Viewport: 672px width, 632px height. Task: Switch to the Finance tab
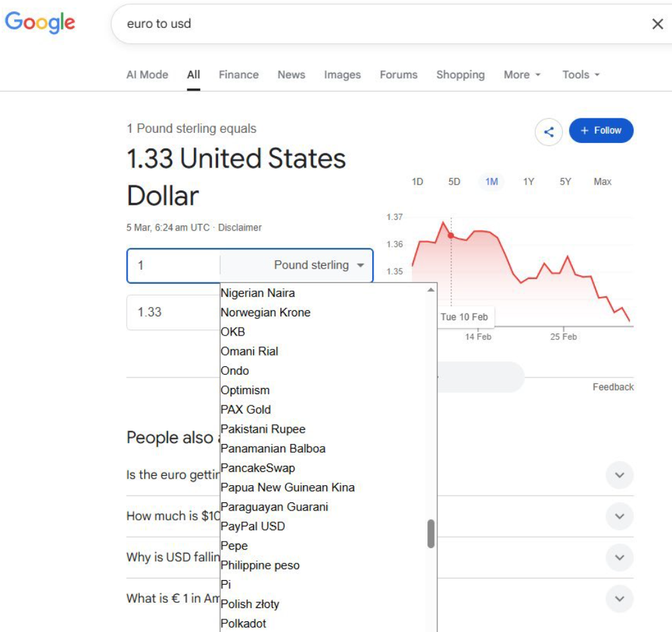coord(239,75)
